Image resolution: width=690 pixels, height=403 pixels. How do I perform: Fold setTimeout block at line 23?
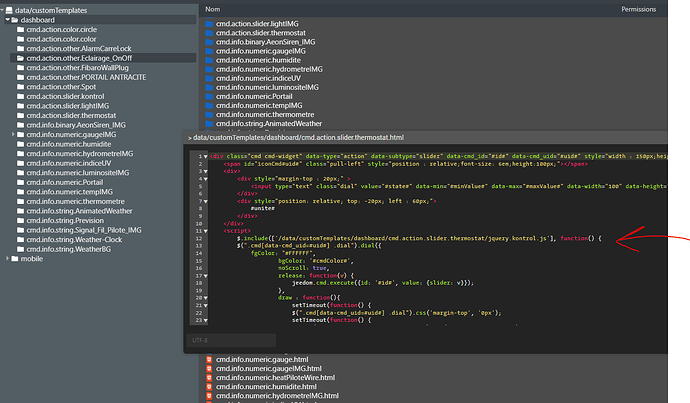pos(206,320)
